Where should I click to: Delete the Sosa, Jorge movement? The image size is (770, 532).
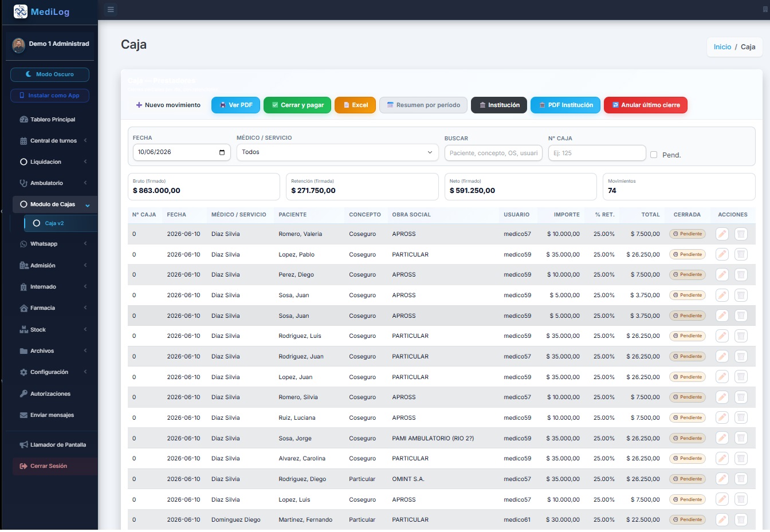coord(741,438)
